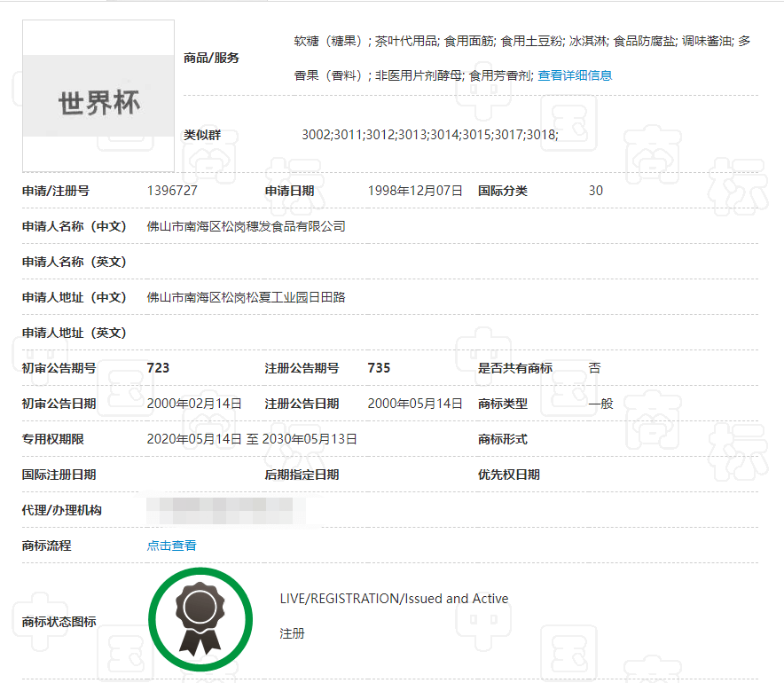The height and width of the screenshot is (683, 784).
Task: Click the trademark type value 一般
Action: tap(600, 404)
